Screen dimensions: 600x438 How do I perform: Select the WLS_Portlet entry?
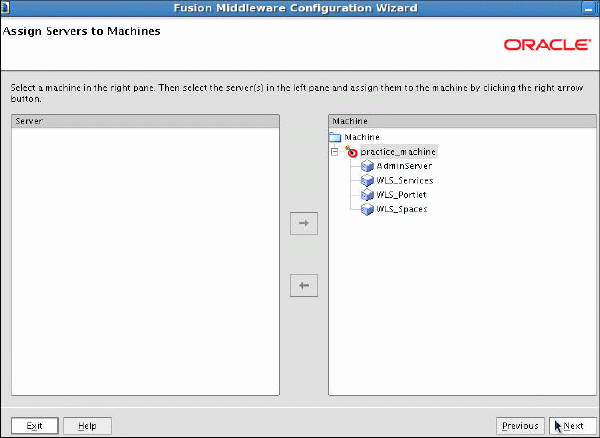pyautogui.click(x=401, y=195)
